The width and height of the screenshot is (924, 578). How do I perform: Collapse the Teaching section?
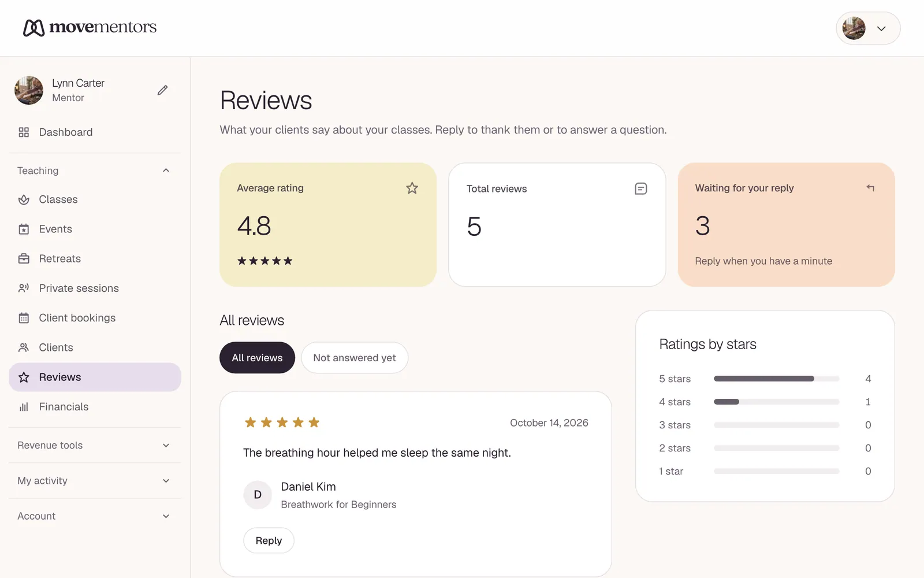tap(95, 171)
